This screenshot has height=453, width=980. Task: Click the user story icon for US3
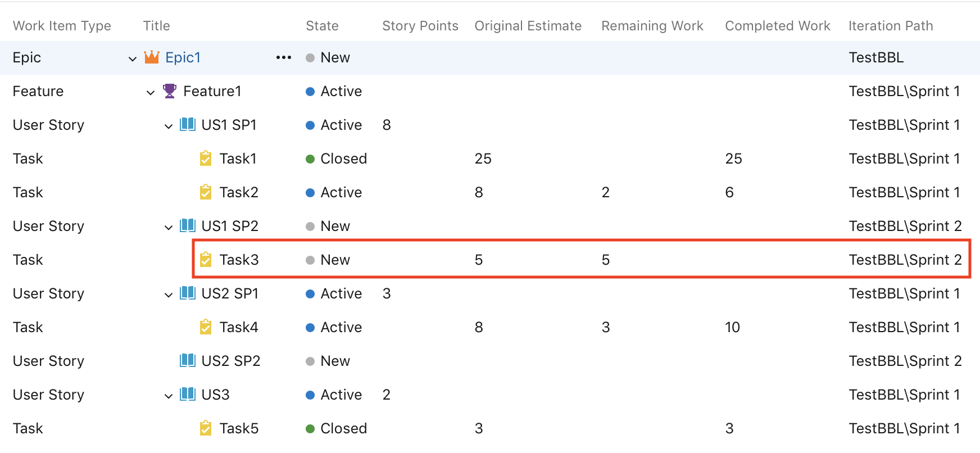tap(187, 394)
